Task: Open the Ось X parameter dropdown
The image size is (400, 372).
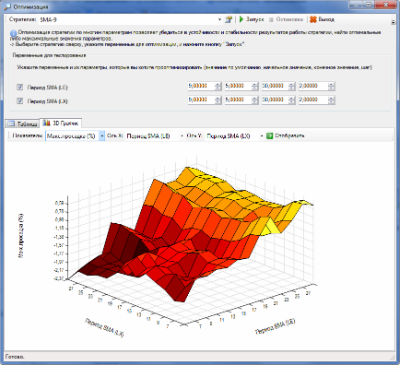Action: tap(155, 136)
